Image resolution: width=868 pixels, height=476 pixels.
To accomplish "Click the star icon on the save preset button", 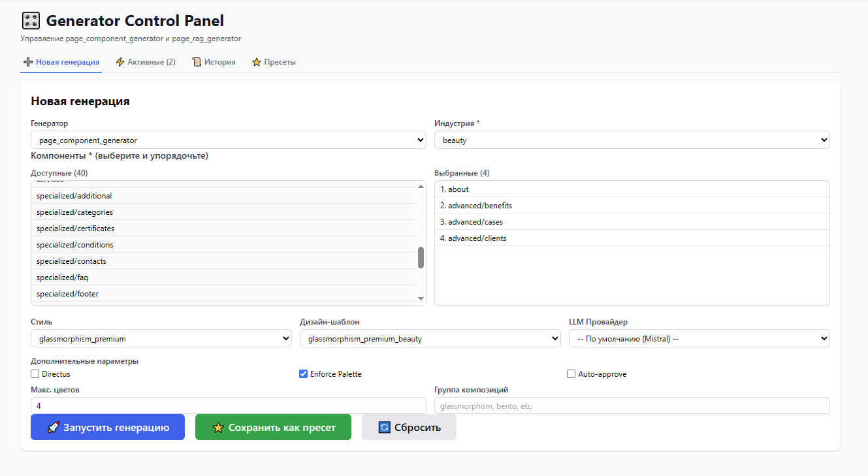I will pyautogui.click(x=219, y=428).
